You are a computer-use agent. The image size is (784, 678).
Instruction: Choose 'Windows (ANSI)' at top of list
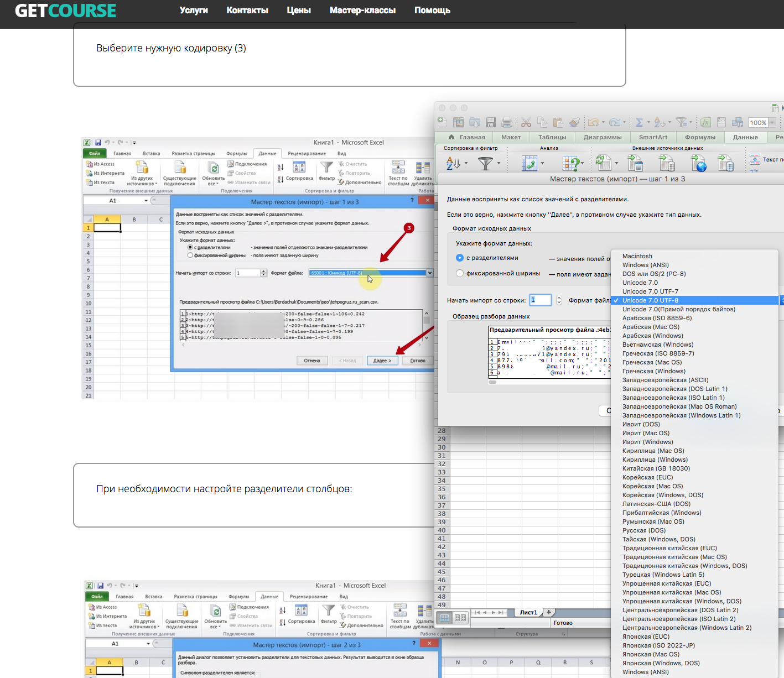(x=645, y=265)
